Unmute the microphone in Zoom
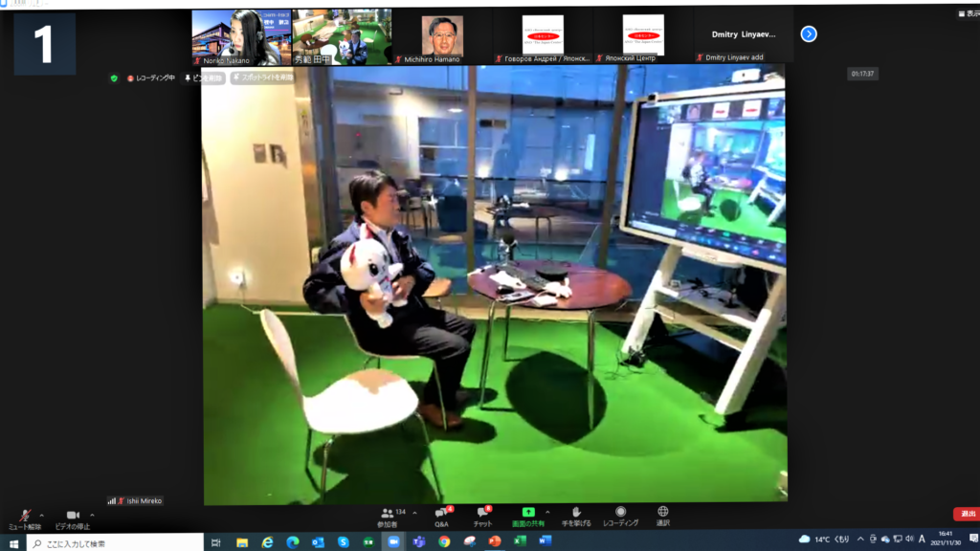This screenshot has height=551, width=980. (x=24, y=519)
